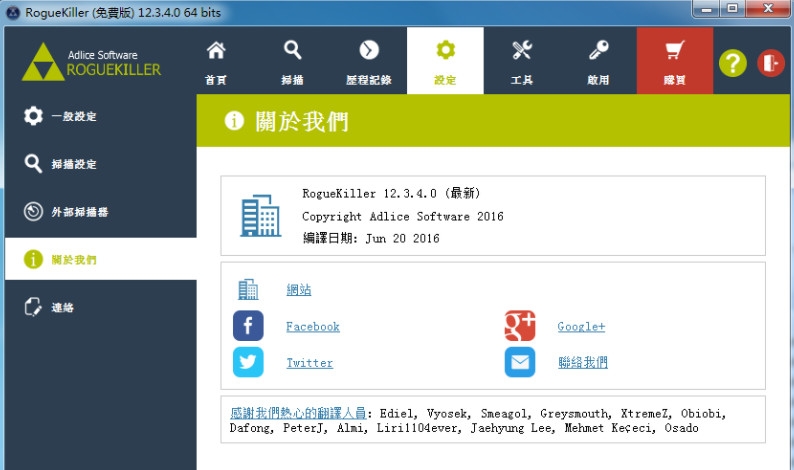
Task: Click the red 購買 shopping cart button
Action: [674, 61]
